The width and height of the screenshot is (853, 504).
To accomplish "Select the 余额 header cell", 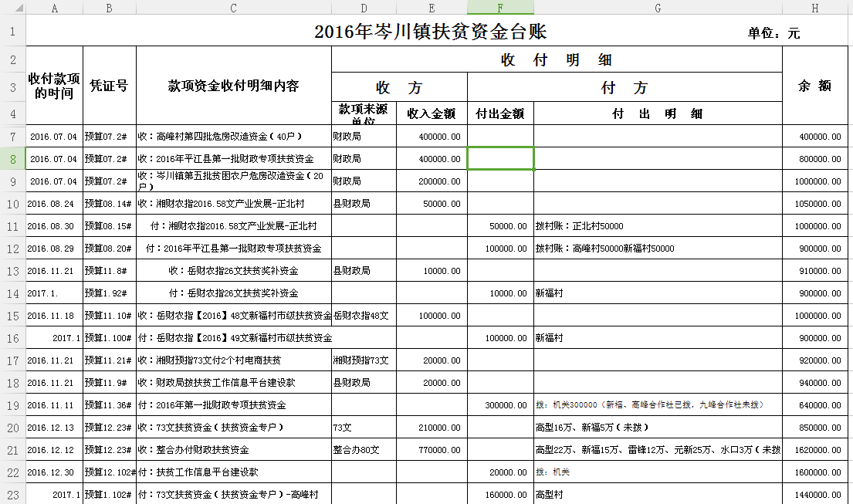I will (x=814, y=86).
